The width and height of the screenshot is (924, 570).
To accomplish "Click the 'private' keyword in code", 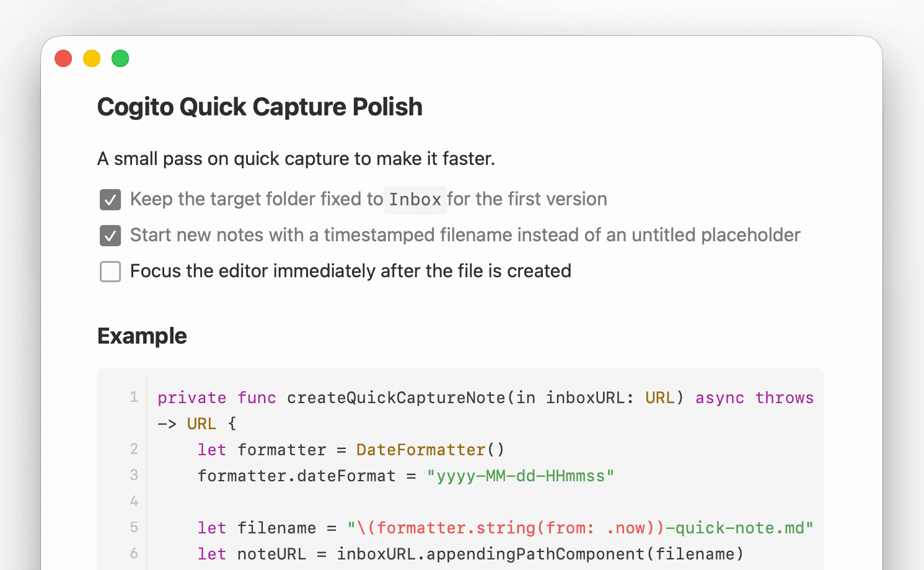I will 192,398.
